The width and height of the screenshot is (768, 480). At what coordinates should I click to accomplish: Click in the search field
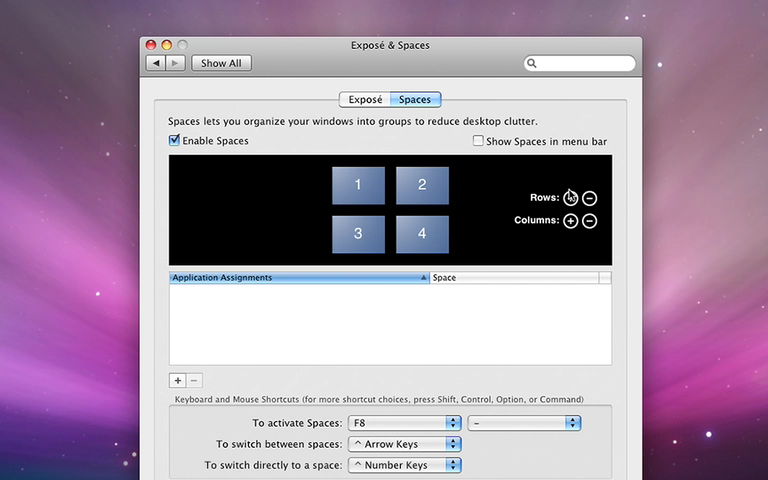point(580,63)
